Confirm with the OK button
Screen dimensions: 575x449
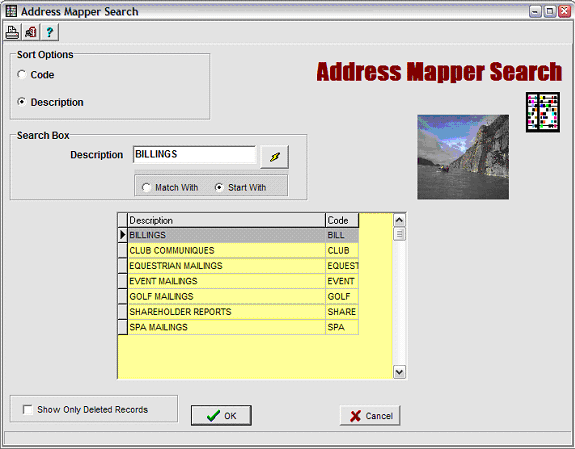click(221, 416)
